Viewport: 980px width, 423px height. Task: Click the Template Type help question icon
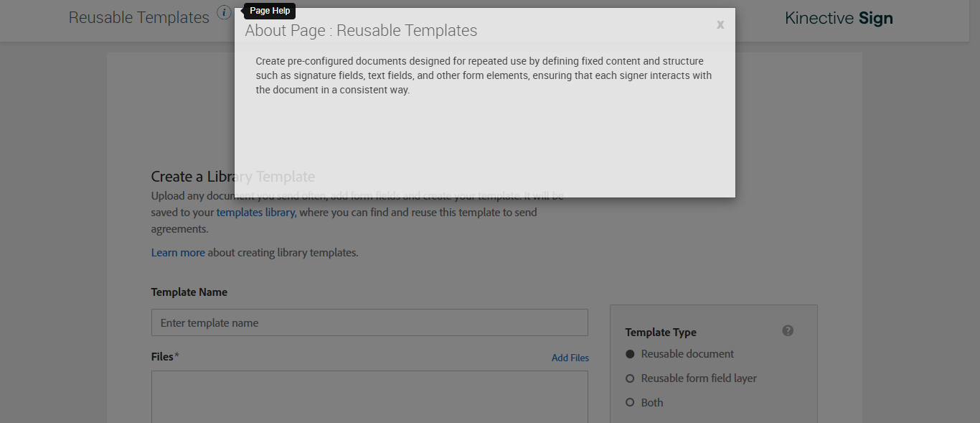[788, 331]
